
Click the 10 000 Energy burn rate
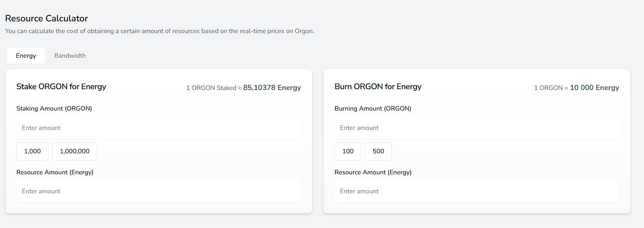click(594, 88)
